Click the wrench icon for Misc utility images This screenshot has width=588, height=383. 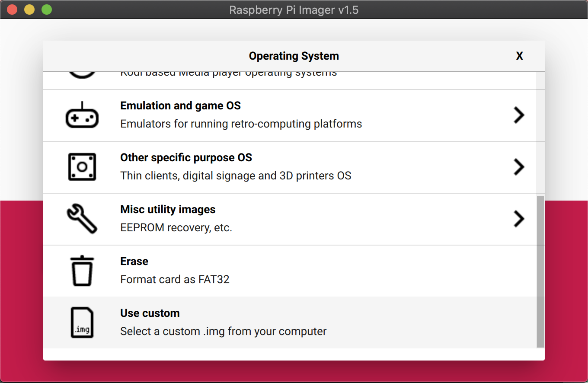click(82, 219)
